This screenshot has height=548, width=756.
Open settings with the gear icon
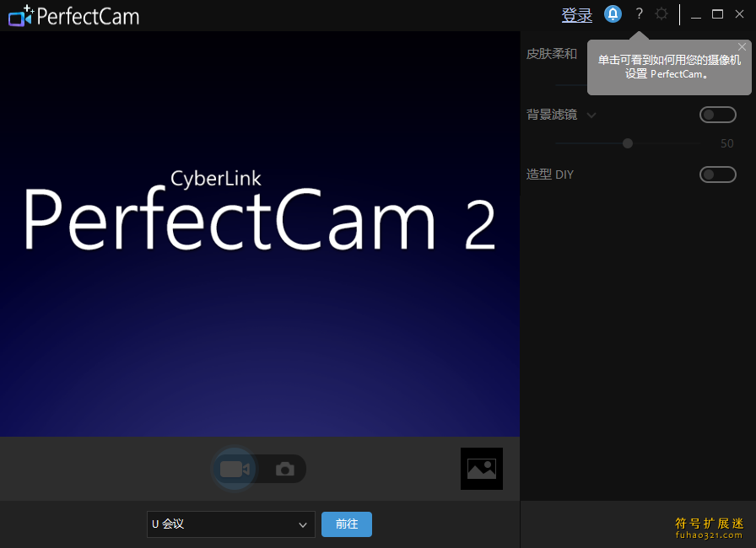[x=661, y=13]
